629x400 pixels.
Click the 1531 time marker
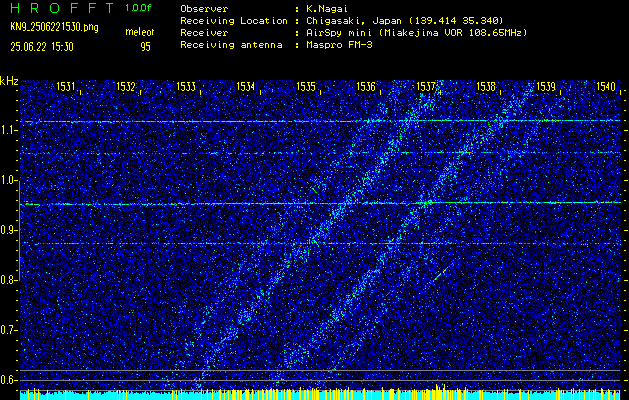point(65,86)
